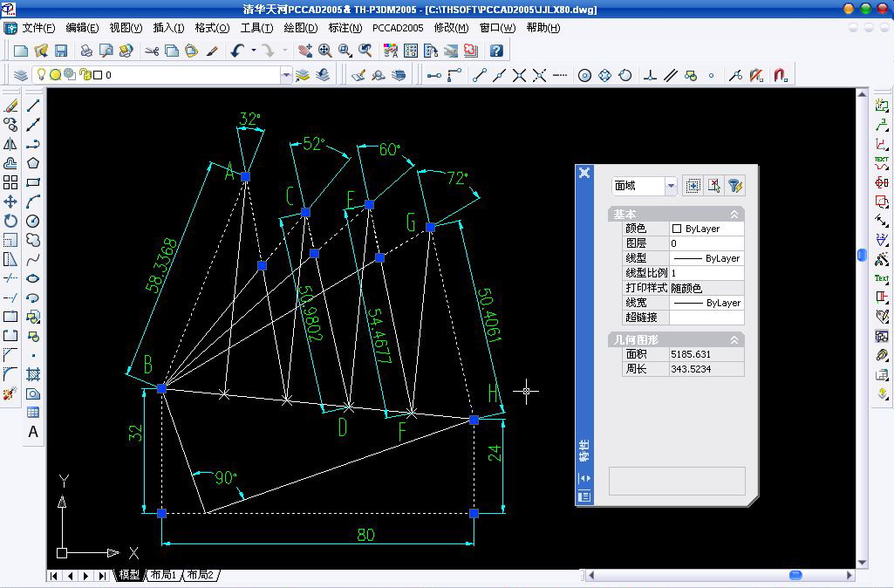Click the Layer Previous icon
The image size is (894, 588).
[323, 75]
